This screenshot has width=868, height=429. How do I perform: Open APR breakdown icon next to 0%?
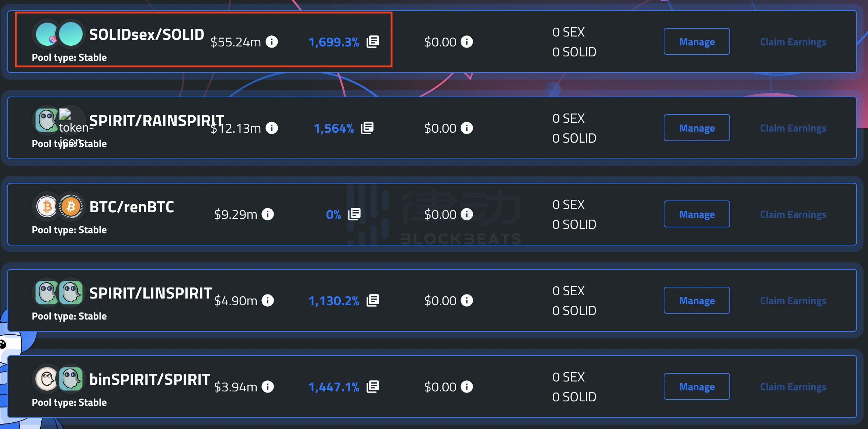[354, 214]
